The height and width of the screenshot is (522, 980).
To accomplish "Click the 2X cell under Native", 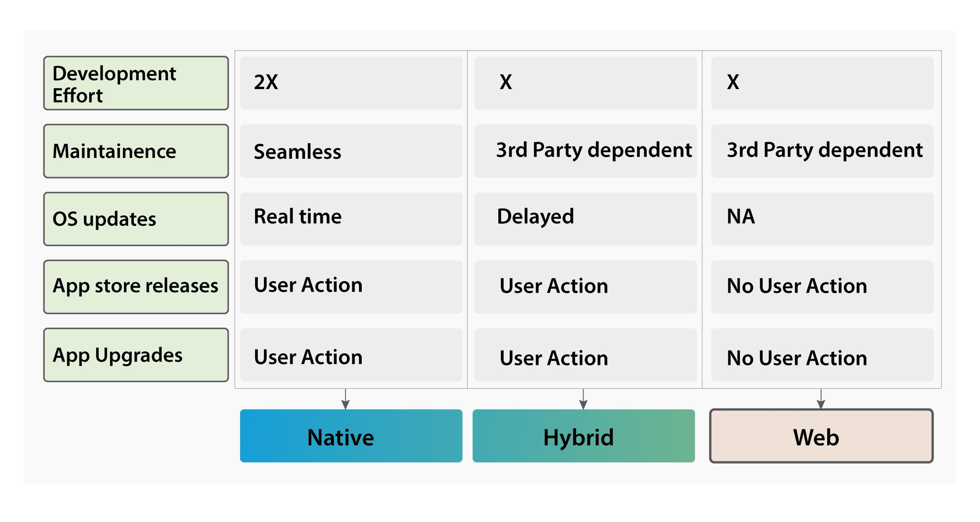I will point(351,83).
